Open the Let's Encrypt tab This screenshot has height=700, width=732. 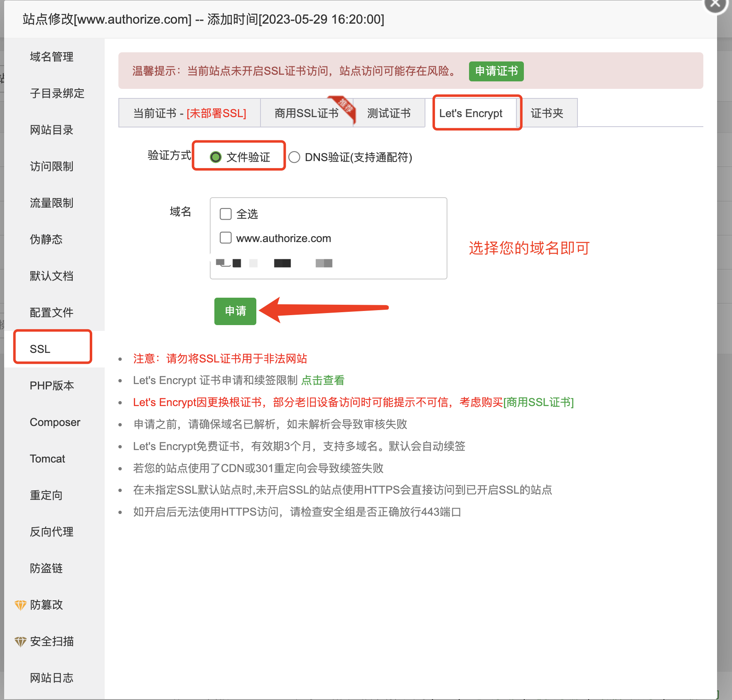472,113
